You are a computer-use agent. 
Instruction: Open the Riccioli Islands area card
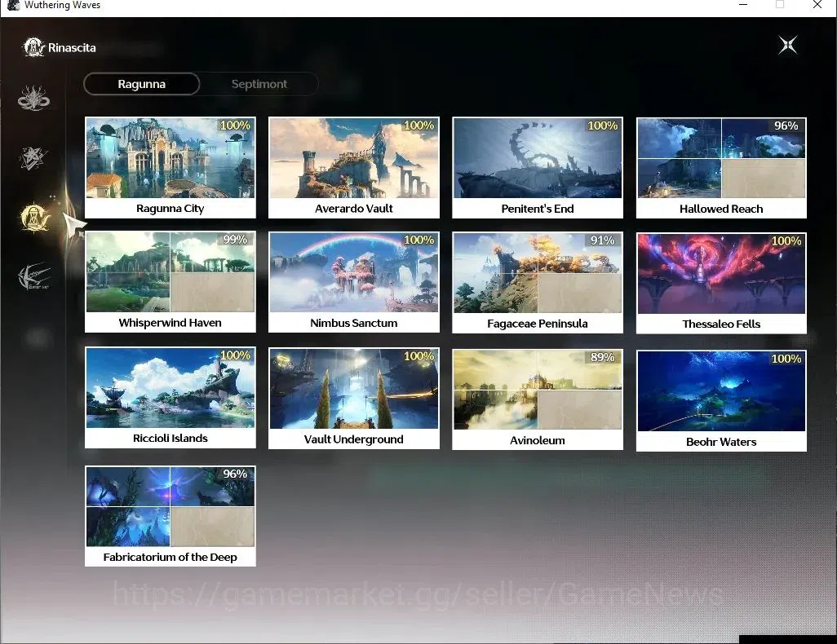tap(170, 397)
